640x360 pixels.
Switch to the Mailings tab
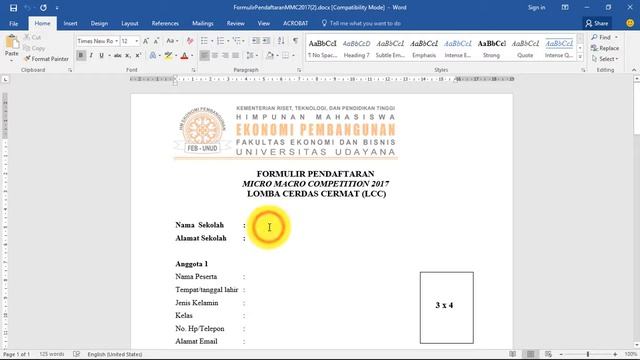coord(202,23)
